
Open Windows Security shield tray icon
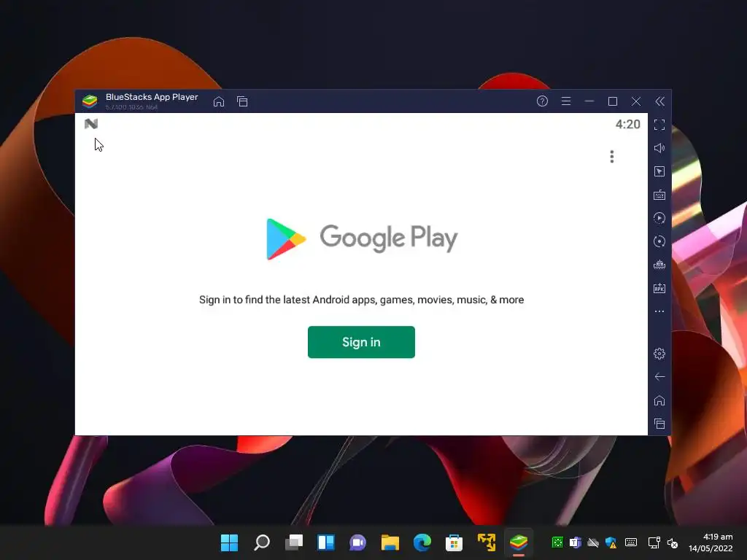611,542
